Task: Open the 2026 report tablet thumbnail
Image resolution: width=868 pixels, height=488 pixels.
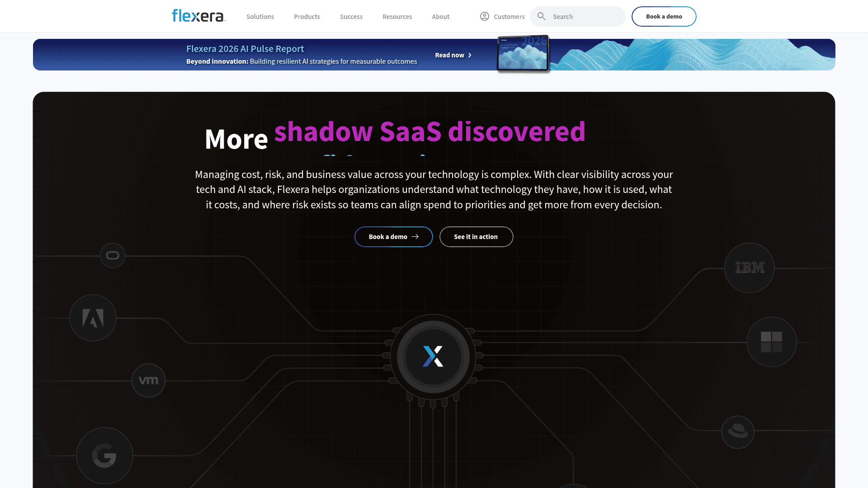Action: tap(523, 53)
